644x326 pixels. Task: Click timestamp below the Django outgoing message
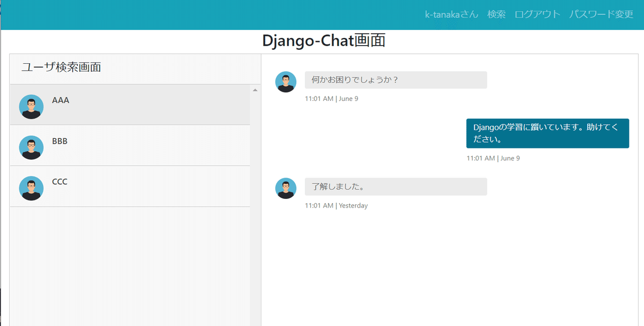[x=493, y=158]
